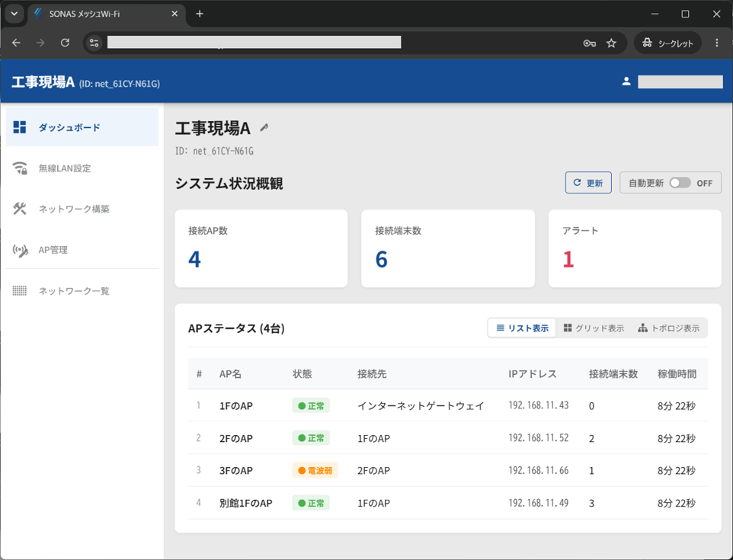The height and width of the screenshot is (560, 733).
Task: Click the アラート card
Action: click(635, 248)
